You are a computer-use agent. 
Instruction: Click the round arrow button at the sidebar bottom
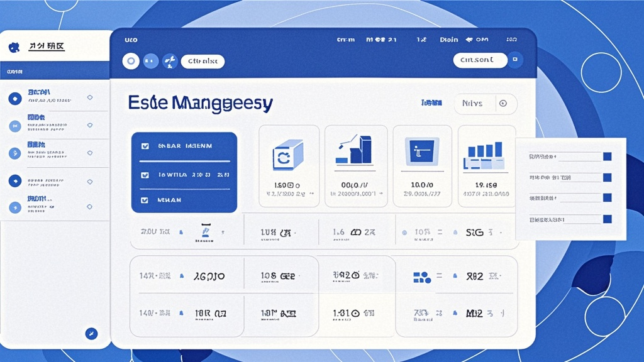pos(91,333)
